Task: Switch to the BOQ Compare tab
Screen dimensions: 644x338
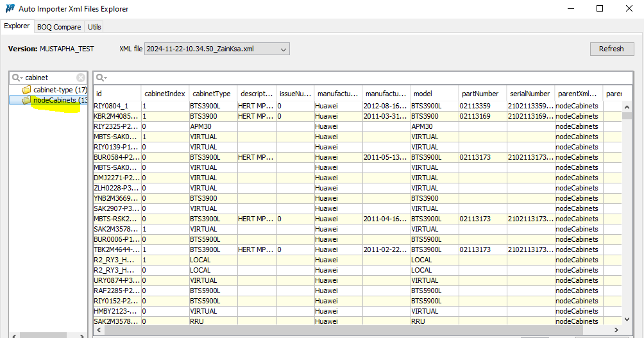Action: (x=59, y=27)
